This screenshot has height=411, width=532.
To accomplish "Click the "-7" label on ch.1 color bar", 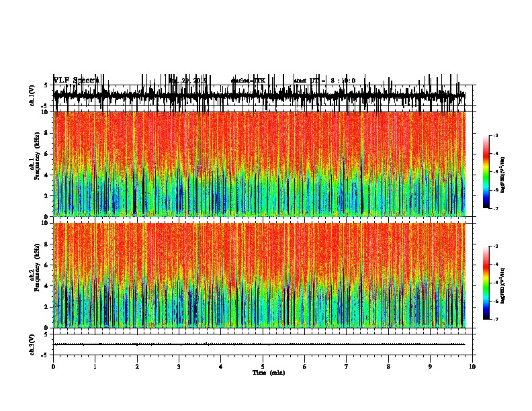I will (x=495, y=208).
